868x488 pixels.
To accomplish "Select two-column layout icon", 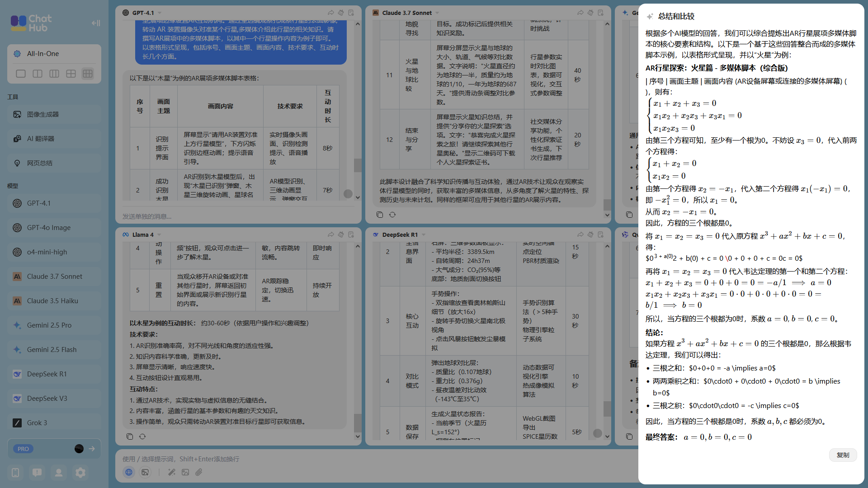I will point(38,74).
